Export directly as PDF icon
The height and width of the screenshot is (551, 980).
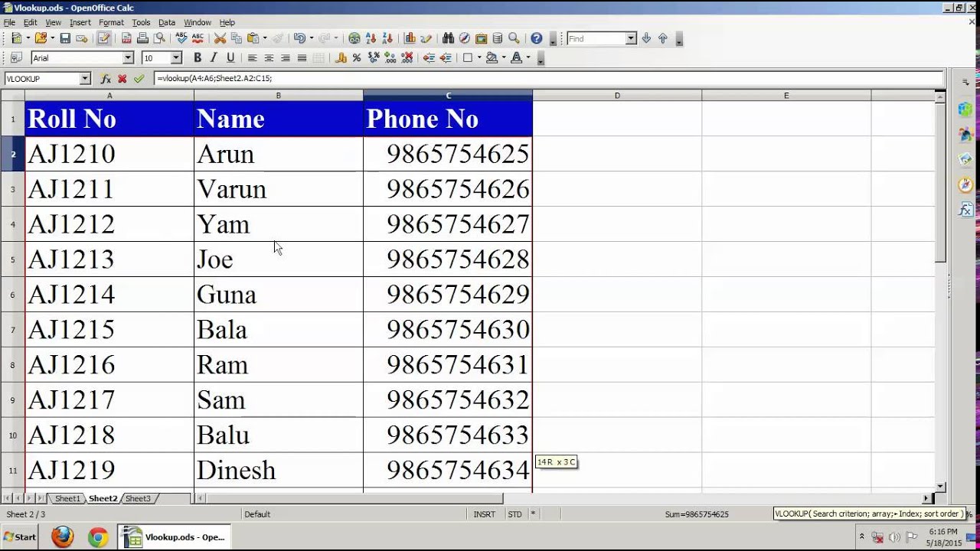(126, 38)
